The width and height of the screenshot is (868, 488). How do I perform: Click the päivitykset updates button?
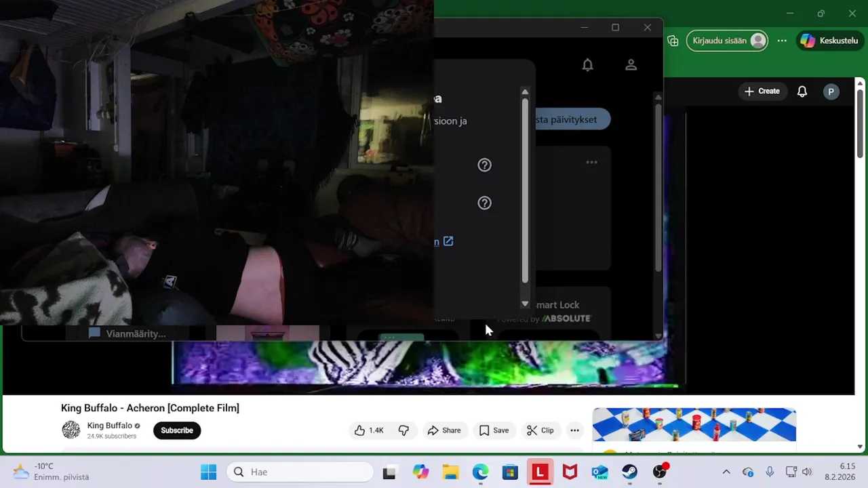pos(573,120)
